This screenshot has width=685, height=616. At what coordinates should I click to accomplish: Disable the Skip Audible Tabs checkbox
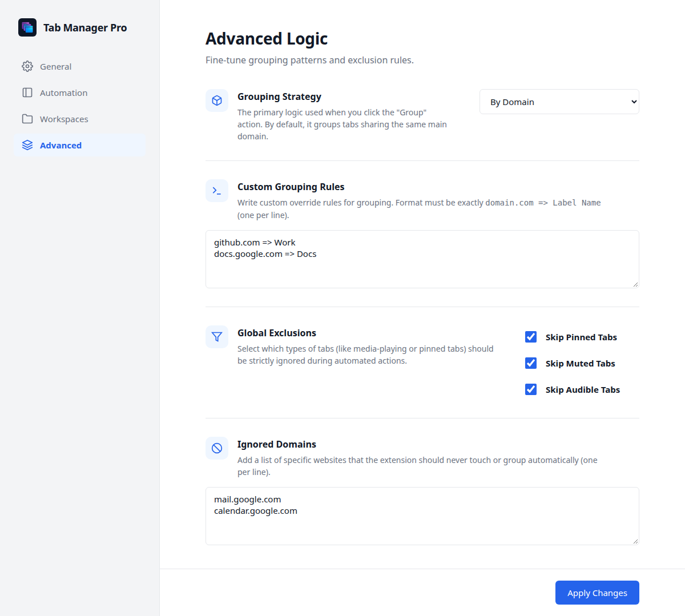[x=531, y=389]
